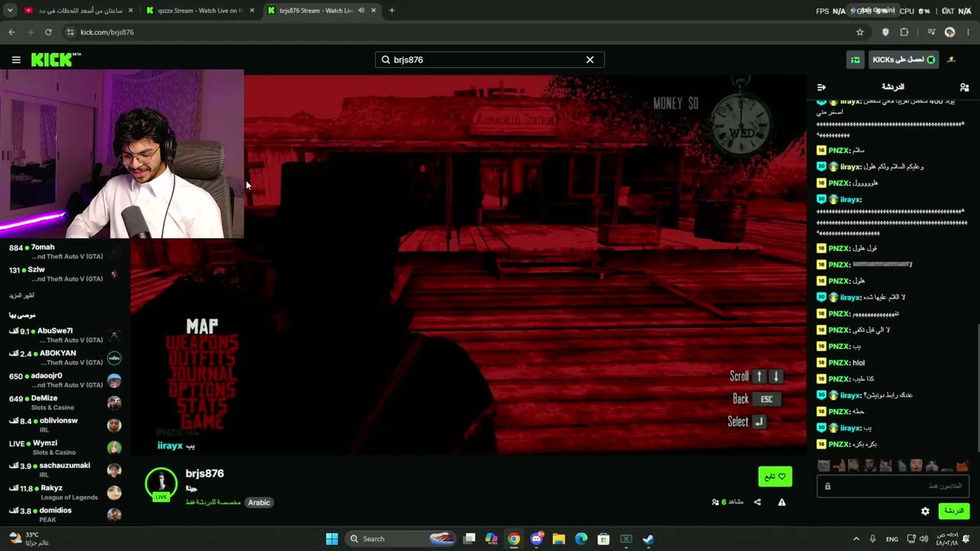980x551 pixels.
Task: Open oblivionsw IRL channel
Action: coord(65,425)
